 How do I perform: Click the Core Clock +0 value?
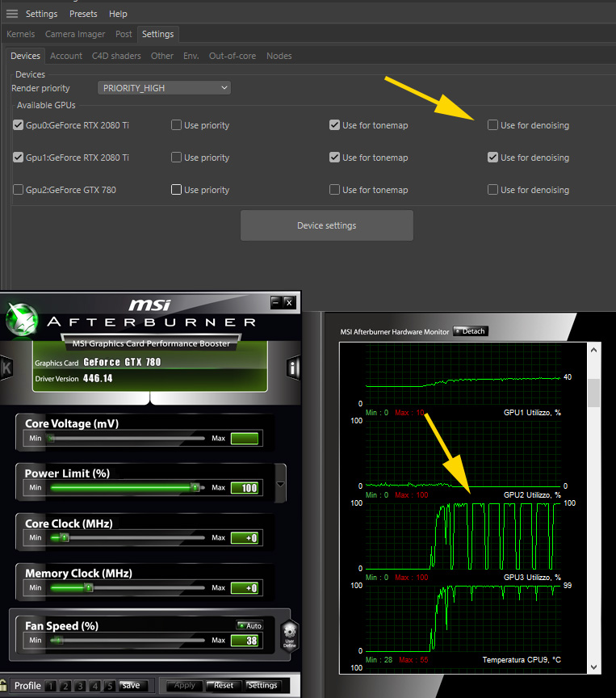point(245,538)
